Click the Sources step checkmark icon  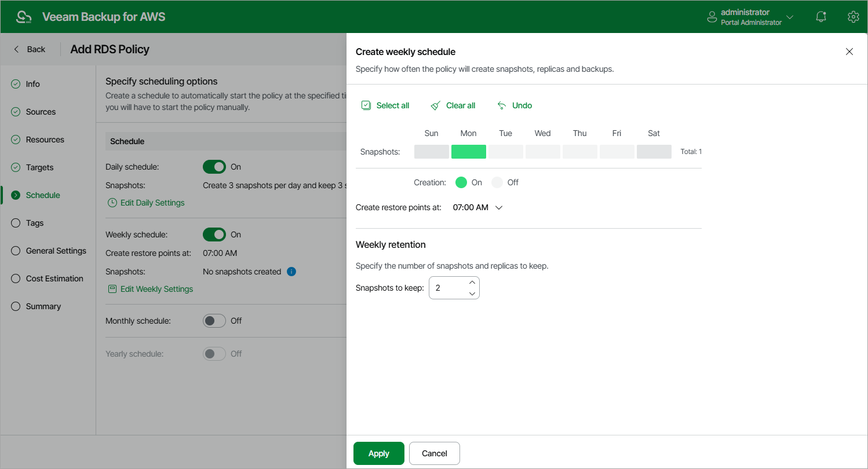(16, 112)
